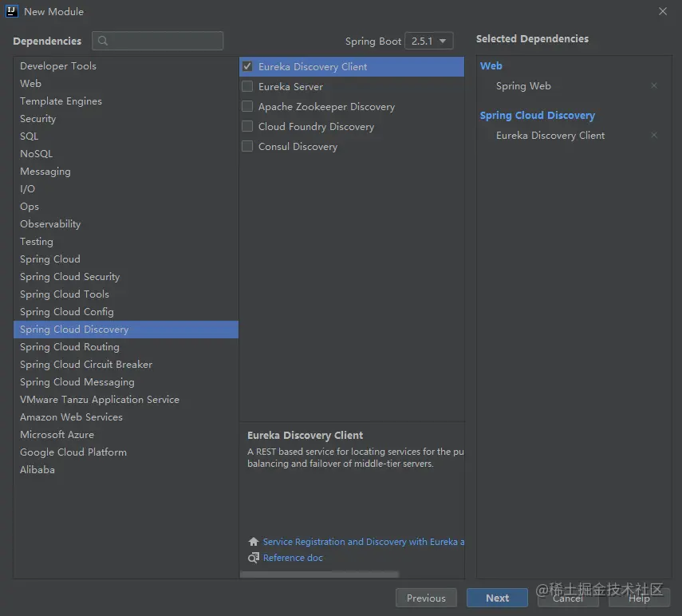
Task: Click the horizontal scrollbar under description panel
Action: tap(319, 575)
